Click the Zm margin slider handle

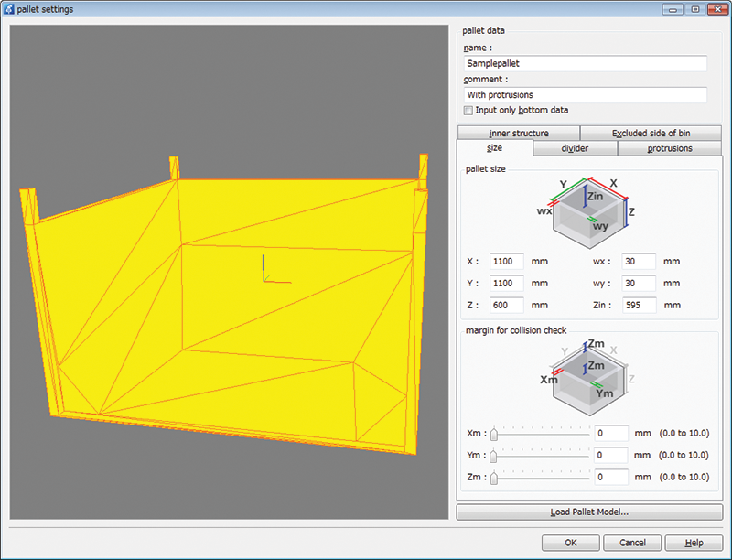[x=494, y=477]
